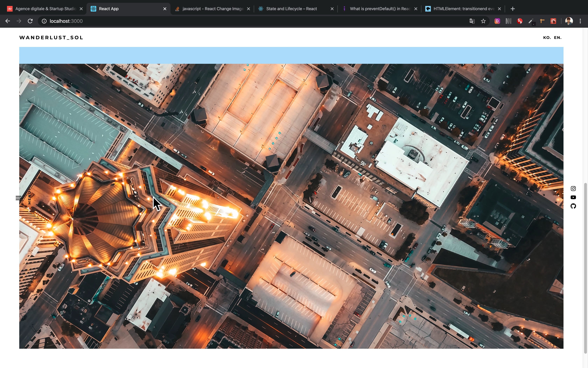Reload the localhost page
Viewport: 588px width, 368px height.
(x=30, y=21)
